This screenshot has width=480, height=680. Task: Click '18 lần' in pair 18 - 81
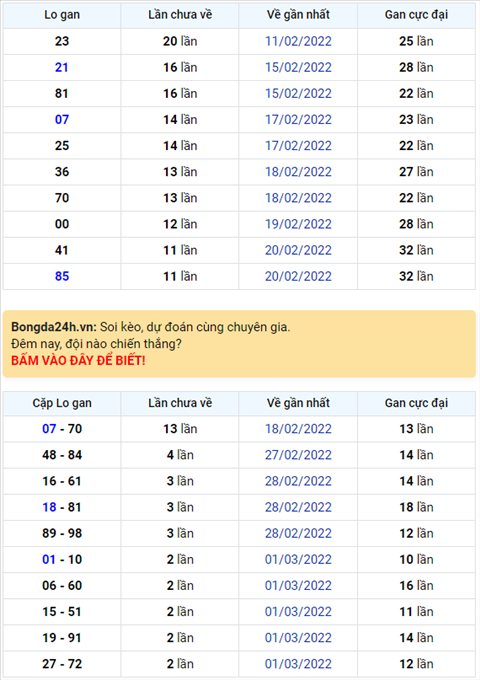[x=416, y=507]
